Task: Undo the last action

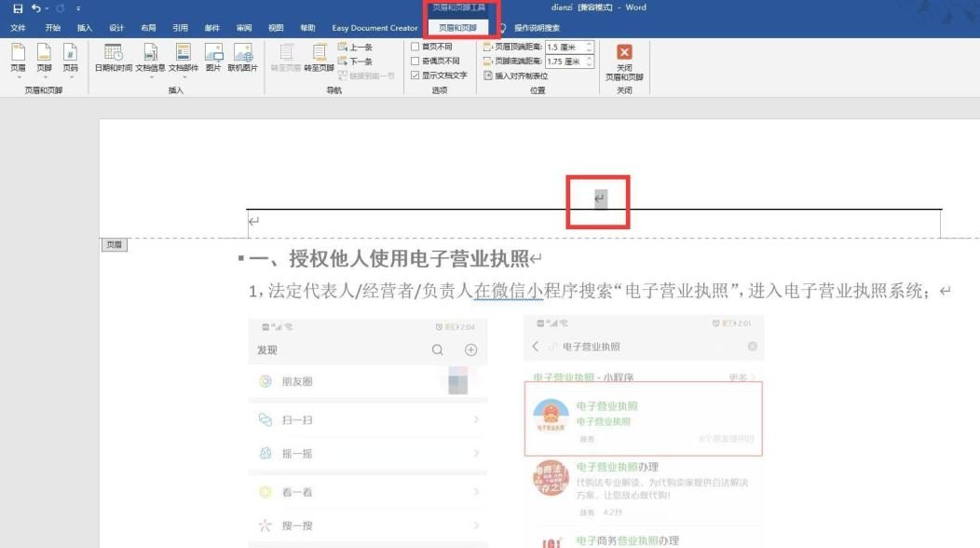Action: pyautogui.click(x=35, y=8)
